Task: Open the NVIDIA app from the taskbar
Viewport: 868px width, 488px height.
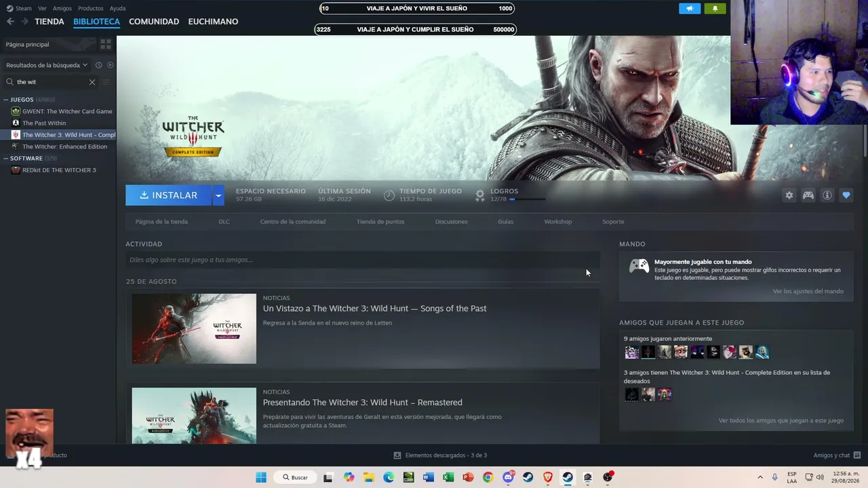Action: pyautogui.click(x=408, y=477)
